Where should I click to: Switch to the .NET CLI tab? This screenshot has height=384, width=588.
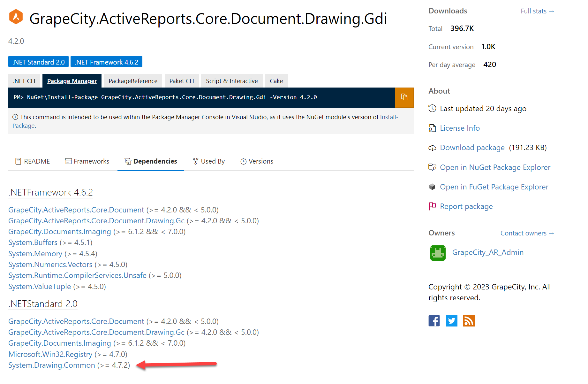[x=24, y=81]
